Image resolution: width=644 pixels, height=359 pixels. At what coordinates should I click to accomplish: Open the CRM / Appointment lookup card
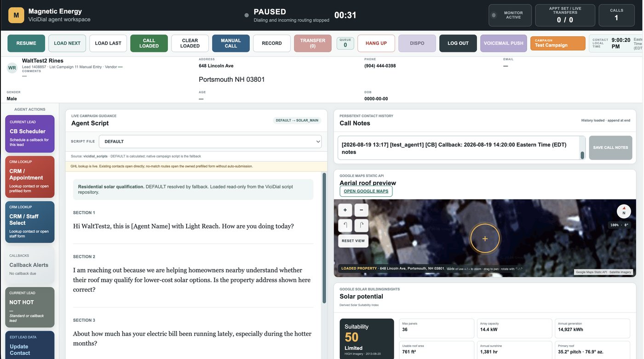(30, 177)
